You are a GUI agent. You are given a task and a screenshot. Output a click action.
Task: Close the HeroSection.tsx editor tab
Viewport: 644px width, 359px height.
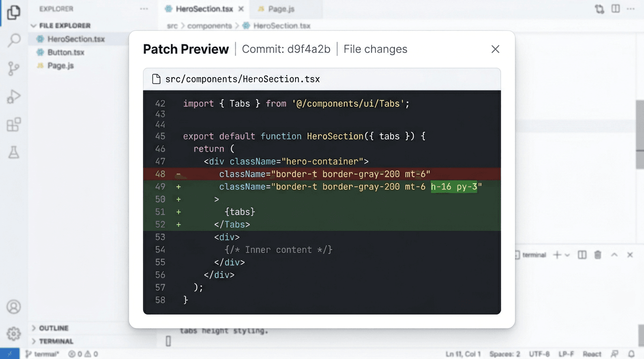(241, 9)
